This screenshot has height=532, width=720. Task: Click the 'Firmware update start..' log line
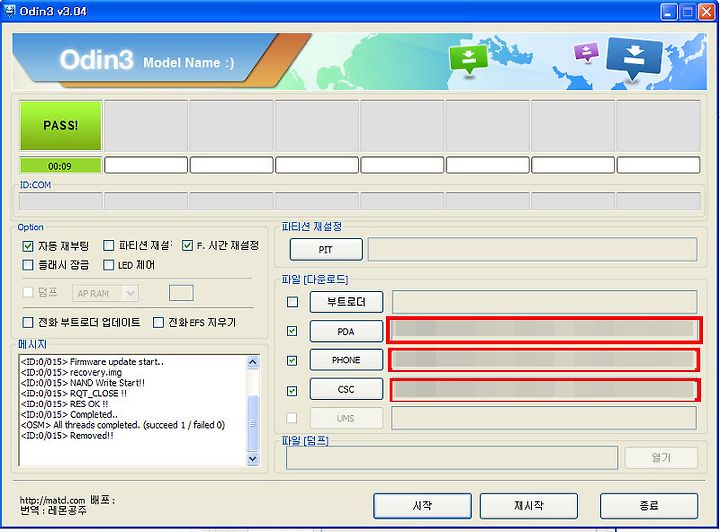click(92, 362)
